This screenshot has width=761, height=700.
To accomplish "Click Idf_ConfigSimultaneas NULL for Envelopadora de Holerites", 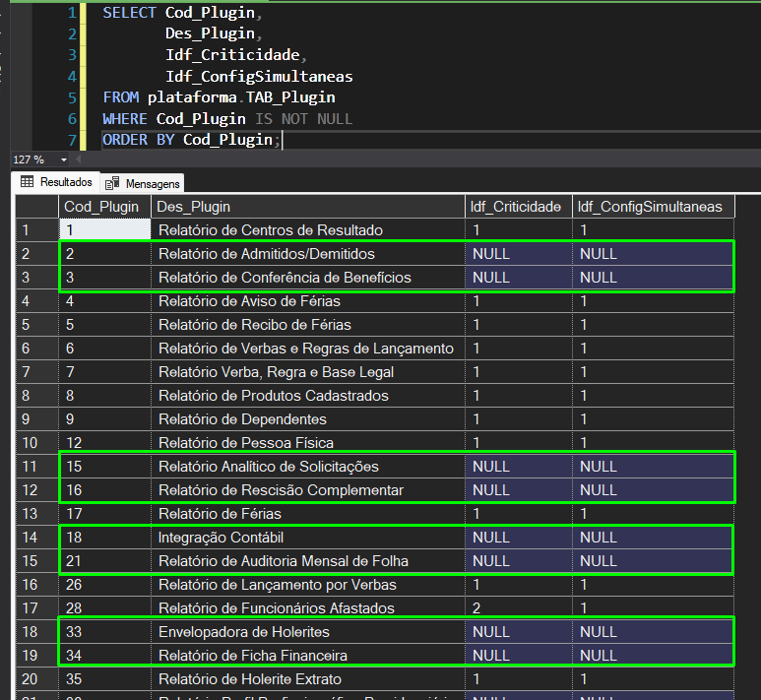I will 654,632.
